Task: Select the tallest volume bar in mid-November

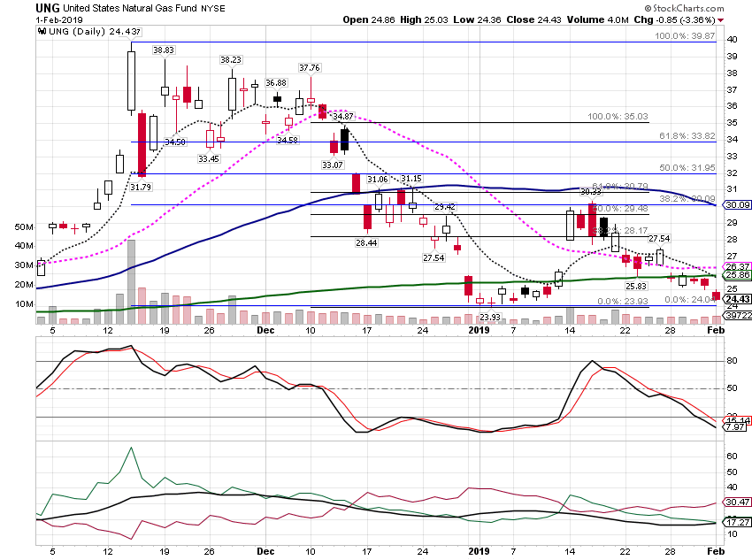Action: (x=131, y=282)
